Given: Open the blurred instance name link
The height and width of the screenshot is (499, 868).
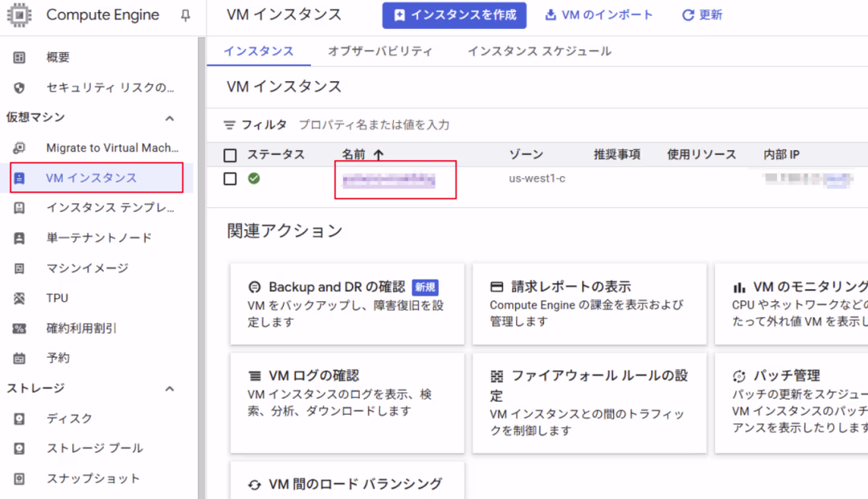Looking at the screenshot, I should tap(389, 180).
